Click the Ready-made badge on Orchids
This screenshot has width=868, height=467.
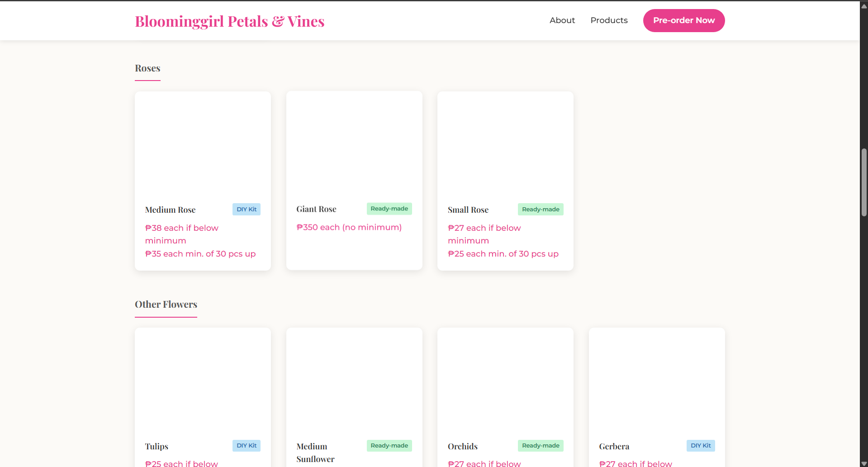pos(540,446)
